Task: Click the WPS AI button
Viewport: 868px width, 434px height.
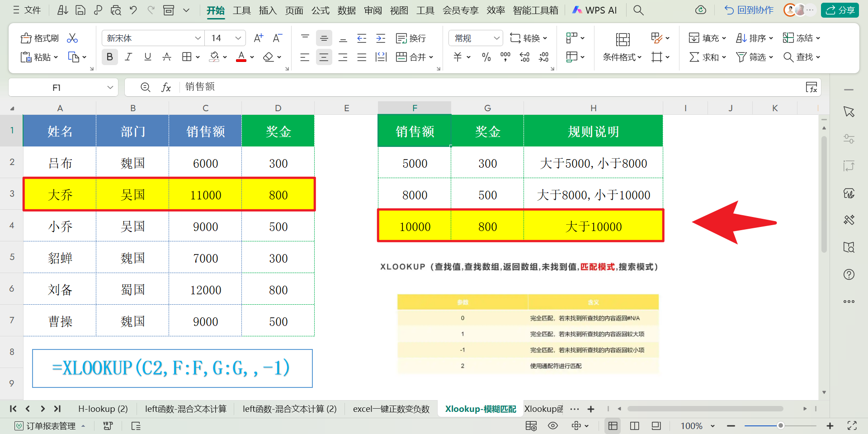Action: tap(594, 10)
